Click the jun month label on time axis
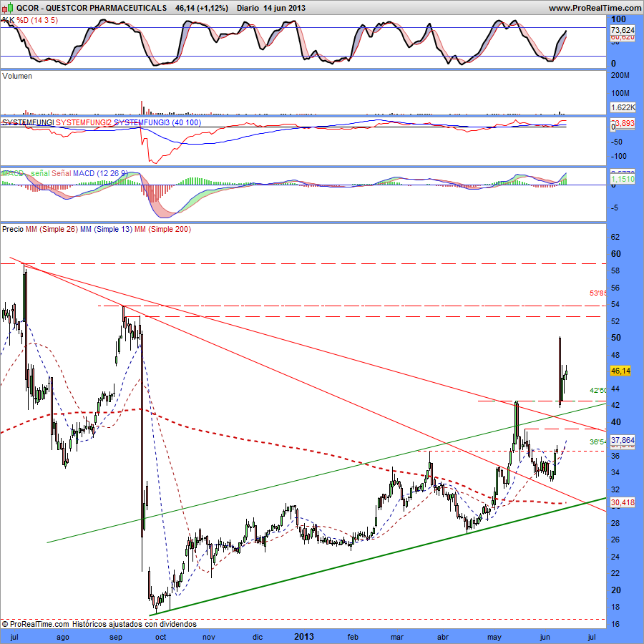 [545, 637]
